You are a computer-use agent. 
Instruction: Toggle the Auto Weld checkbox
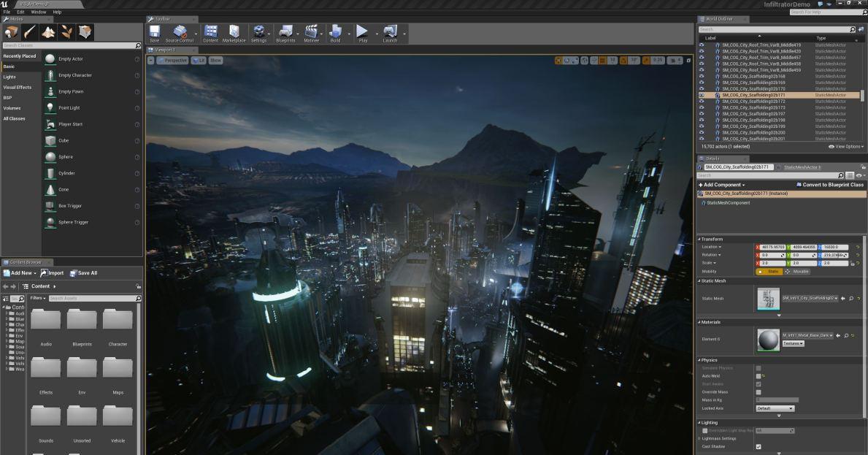758,376
